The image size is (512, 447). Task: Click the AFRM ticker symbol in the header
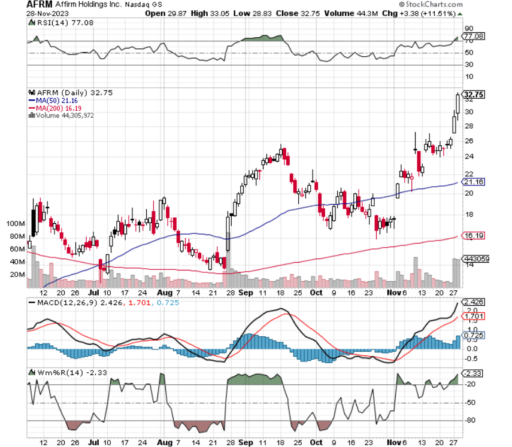click(39, 4)
